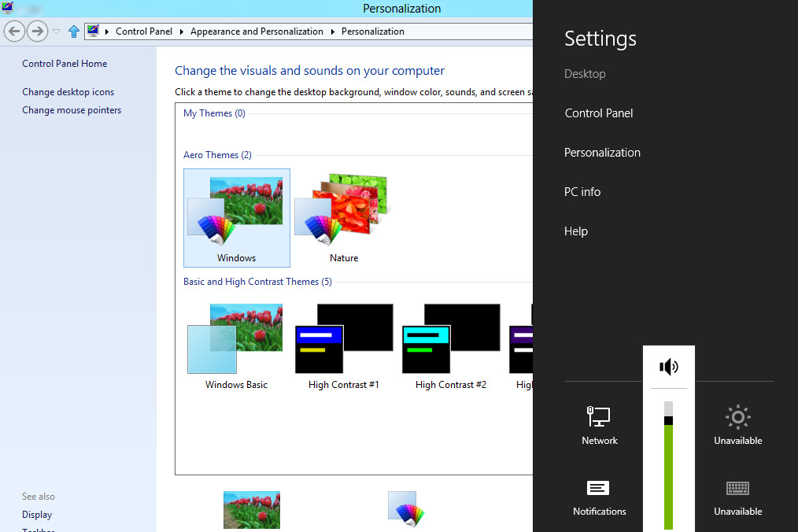The height and width of the screenshot is (532, 798).
Task: Select the Nature Aero theme
Action: [344, 218]
